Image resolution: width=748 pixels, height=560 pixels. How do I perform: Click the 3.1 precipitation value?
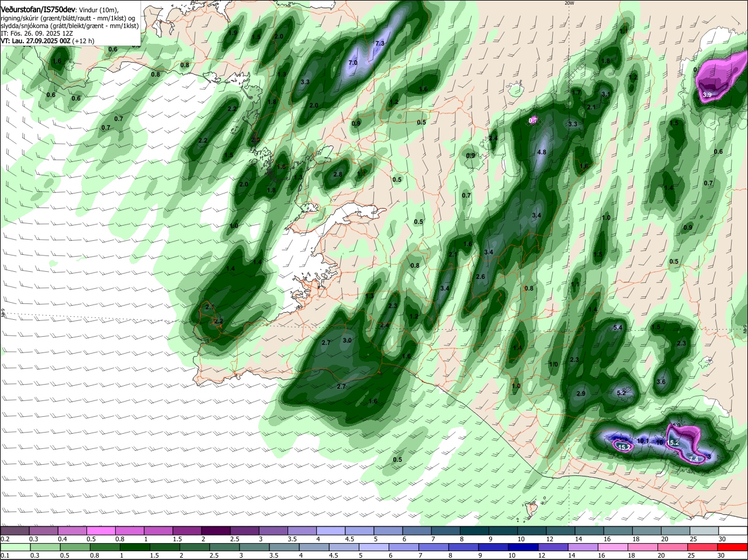[606, 95]
